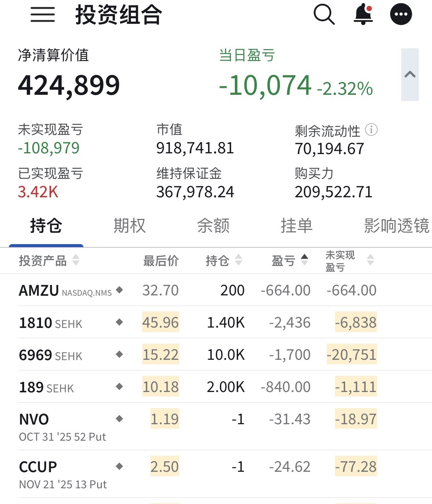
Task: Tap the diamond marker in NVO row
Action: click(x=119, y=419)
